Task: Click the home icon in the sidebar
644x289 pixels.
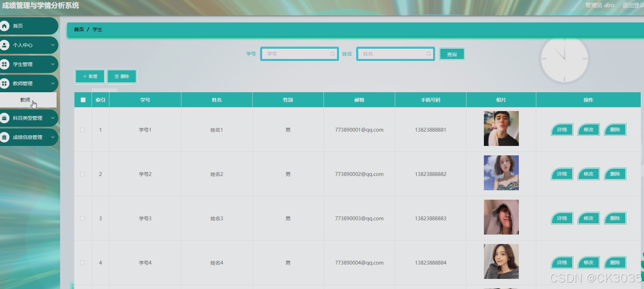Action: (x=4, y=26)
